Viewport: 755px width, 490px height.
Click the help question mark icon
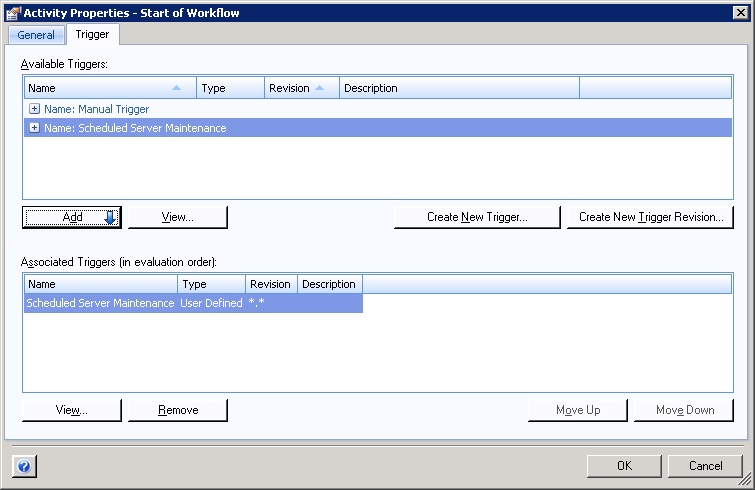click(x=24, y=466)
